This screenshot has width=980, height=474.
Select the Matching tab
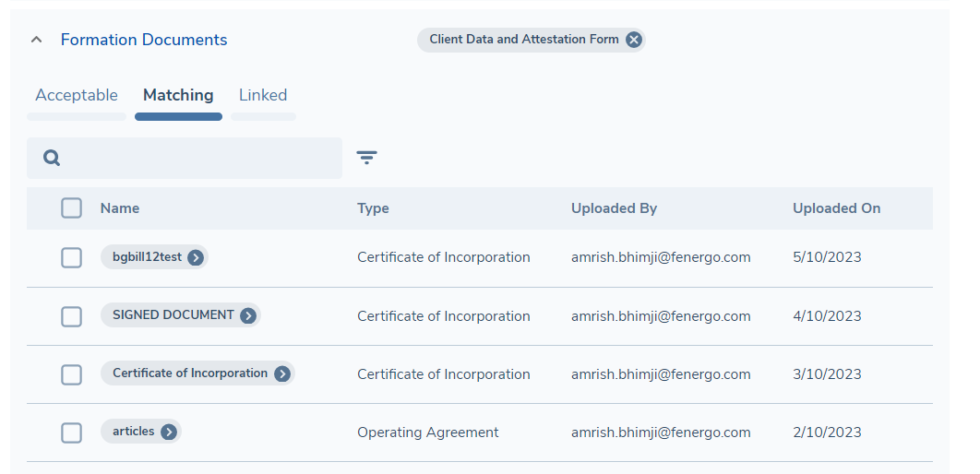(x=178, y=95)
